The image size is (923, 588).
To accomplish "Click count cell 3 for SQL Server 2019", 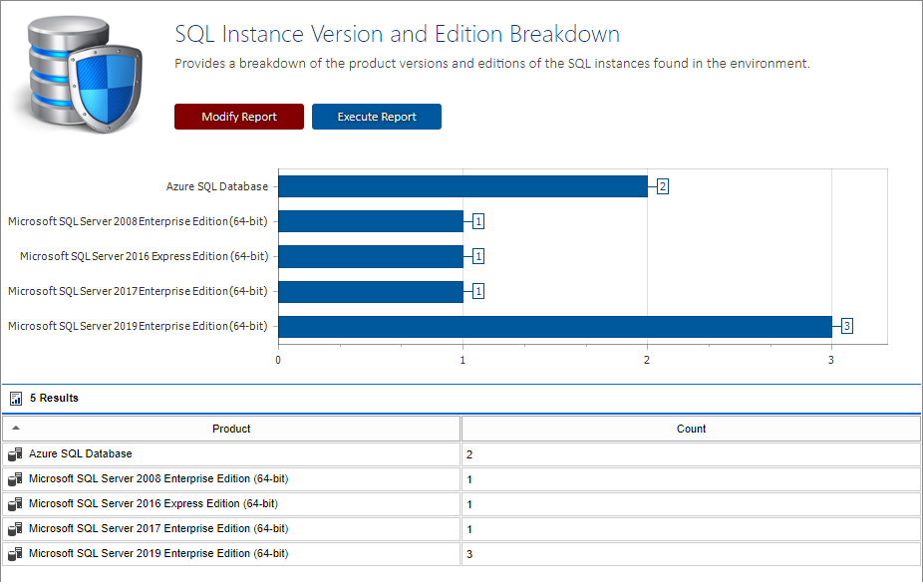I will coord(691,553).
